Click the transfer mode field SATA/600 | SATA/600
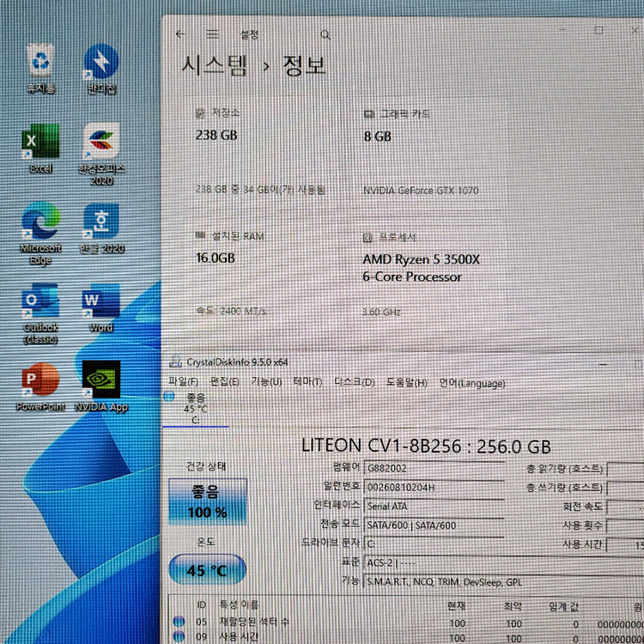 pos(434,525)
